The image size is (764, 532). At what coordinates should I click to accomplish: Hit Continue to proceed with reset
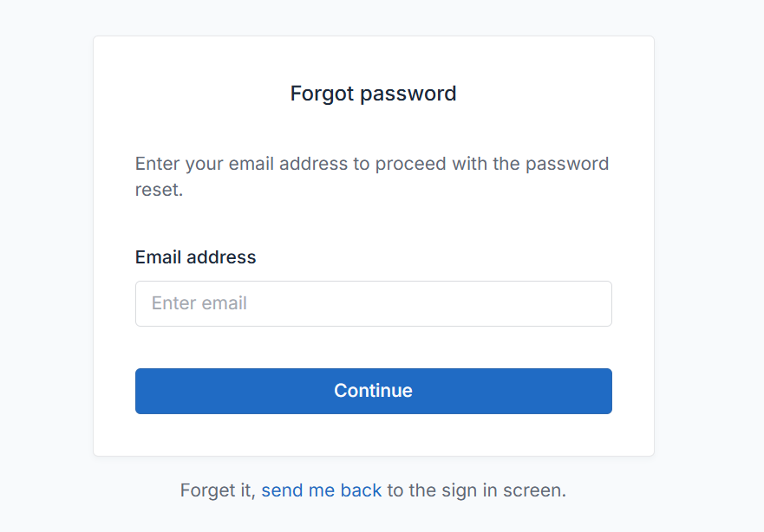[373, 391]
